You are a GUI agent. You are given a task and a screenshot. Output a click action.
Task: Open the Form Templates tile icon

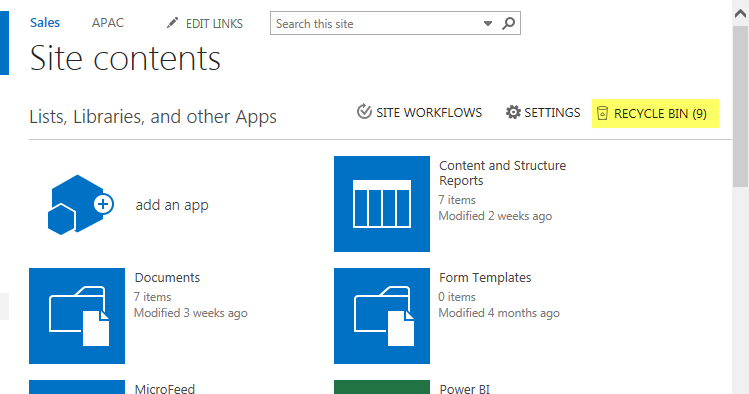coord(382,316)
